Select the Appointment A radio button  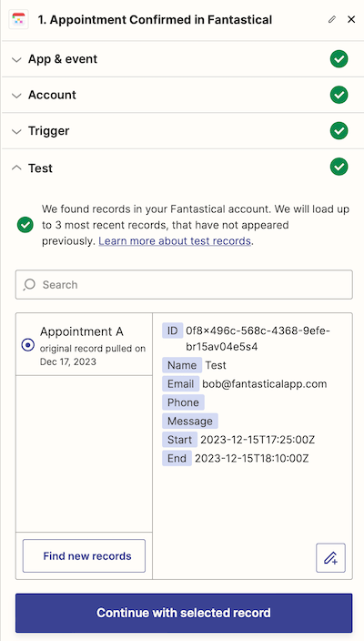28,345
